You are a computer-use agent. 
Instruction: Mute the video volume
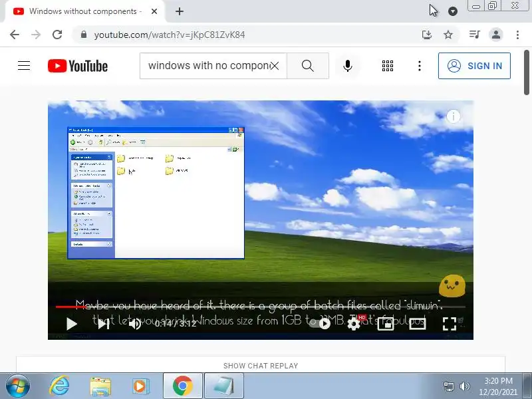[x=135, y=324]
